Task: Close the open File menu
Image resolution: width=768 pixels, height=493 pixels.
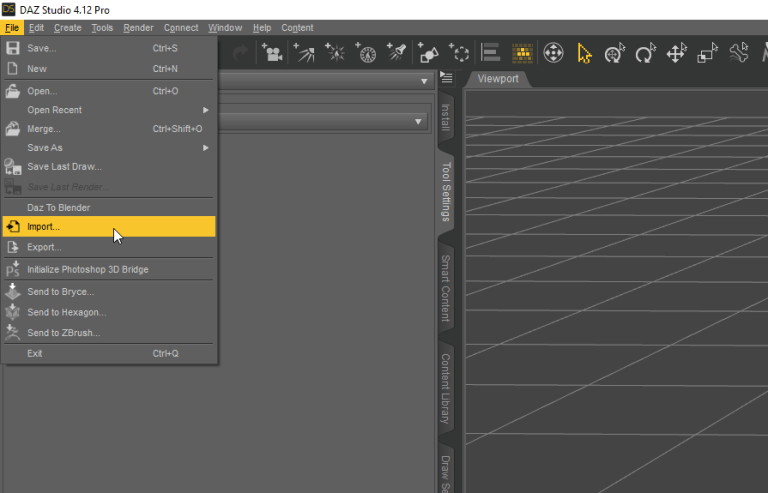Action: pos(12,28)
